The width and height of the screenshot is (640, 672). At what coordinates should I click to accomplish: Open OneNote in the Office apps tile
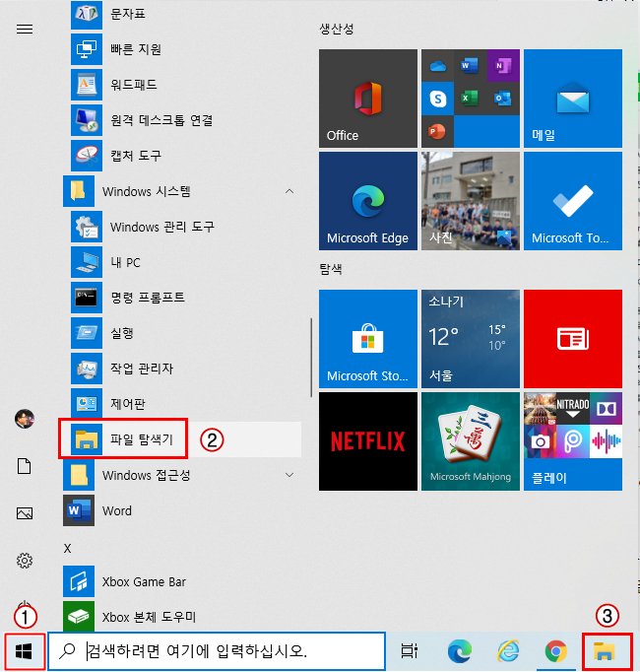pyautogui.click(x=503, y=66)
